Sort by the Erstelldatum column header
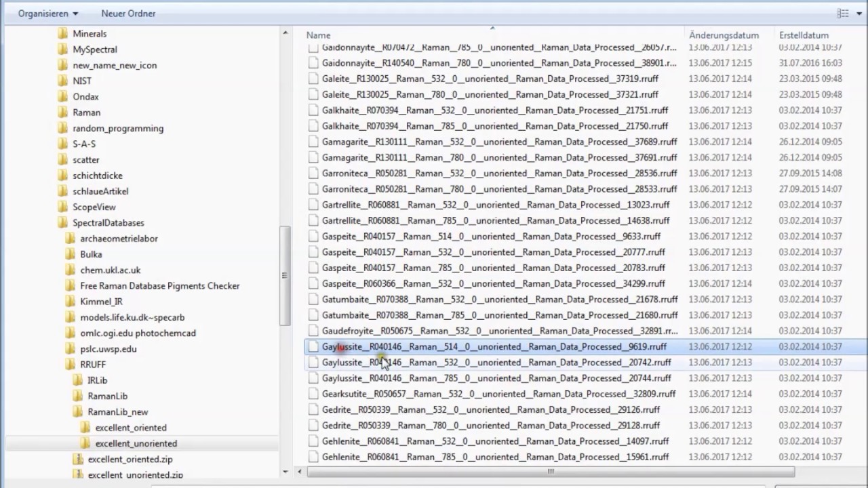The image size is (868, 488). (x=804, y=35)
